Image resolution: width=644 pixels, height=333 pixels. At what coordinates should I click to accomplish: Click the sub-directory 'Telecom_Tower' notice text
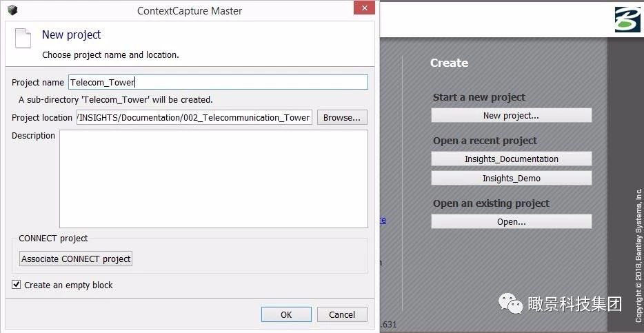(x=116, y=99)
